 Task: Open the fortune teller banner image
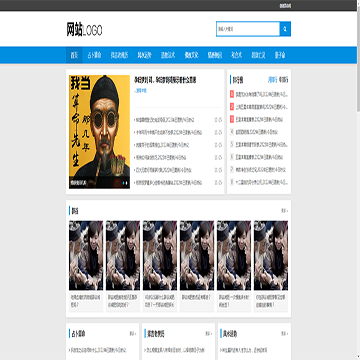(x=99, y=132)
